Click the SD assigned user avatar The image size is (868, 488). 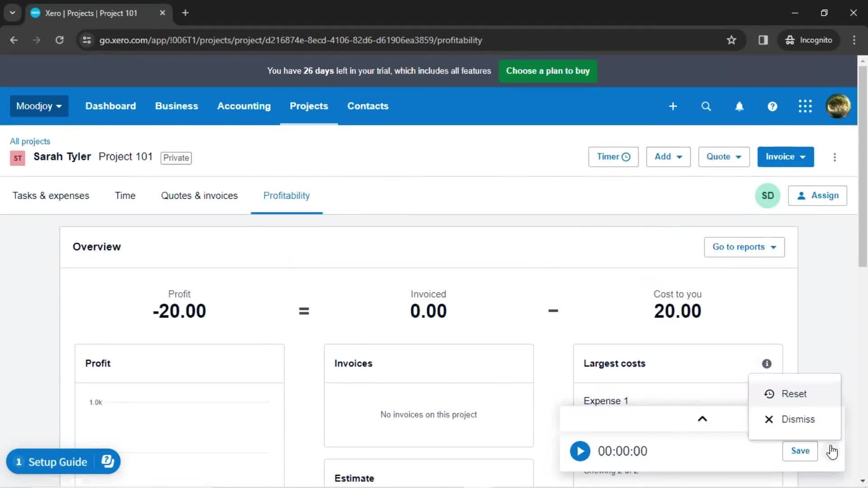pos(768,196)
